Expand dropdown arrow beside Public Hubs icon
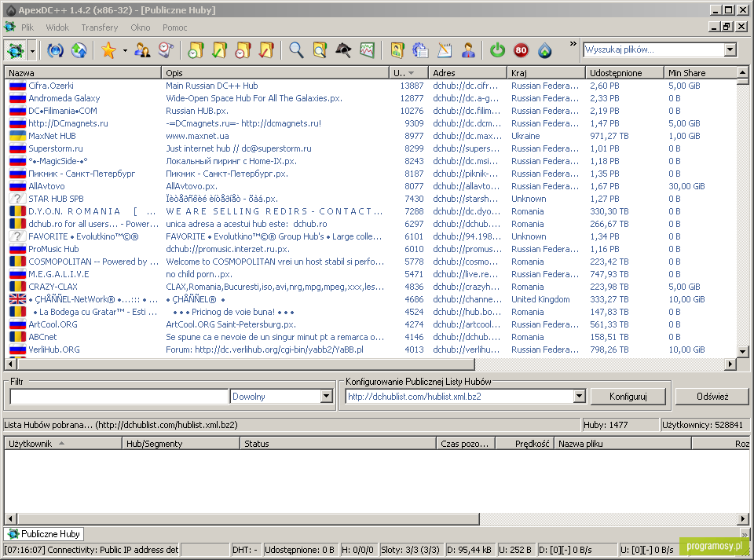This screenshot has height=560, width=754. 32,50
